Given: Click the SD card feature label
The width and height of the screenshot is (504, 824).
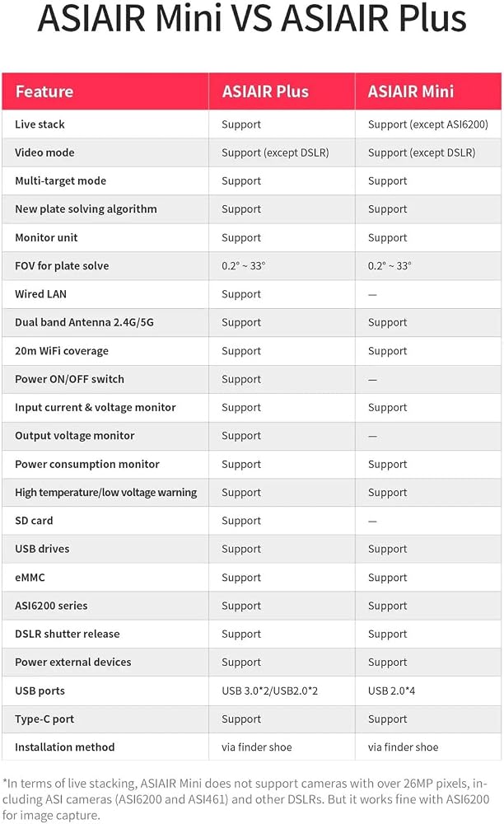Looking at the screenshot, I should click(34, 521).
